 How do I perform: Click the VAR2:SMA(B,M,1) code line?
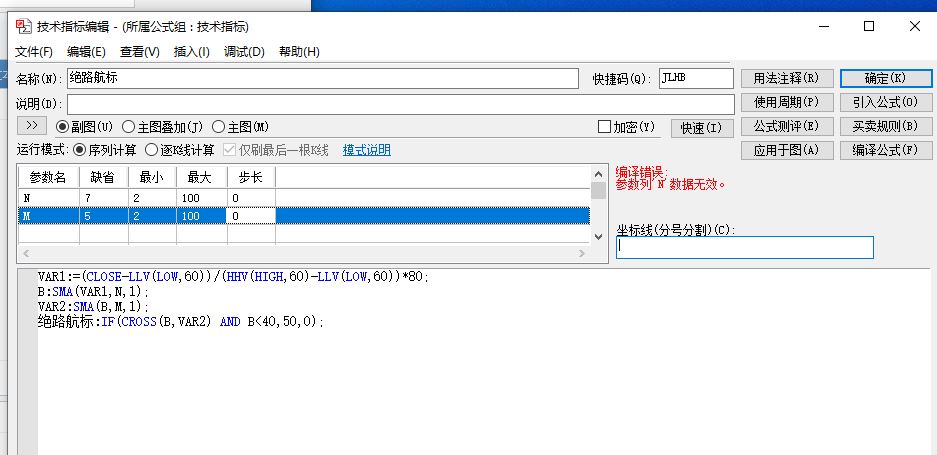(x=93, y=307)
